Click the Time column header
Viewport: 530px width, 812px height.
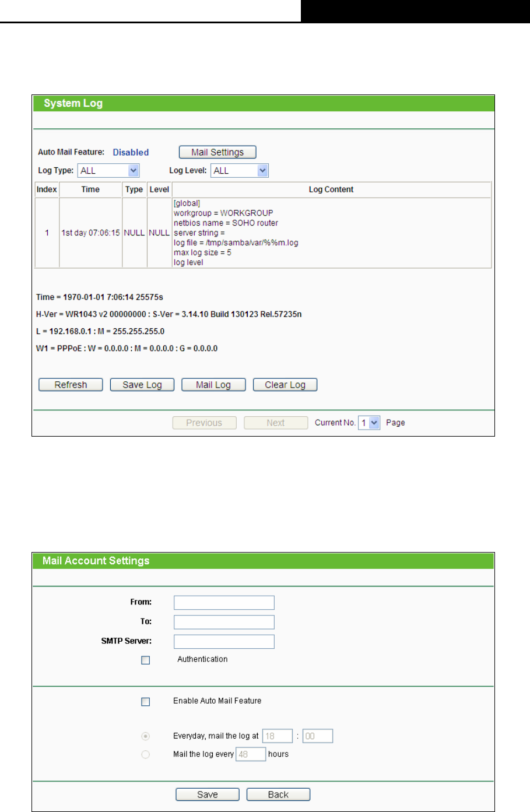coord(90,189)
